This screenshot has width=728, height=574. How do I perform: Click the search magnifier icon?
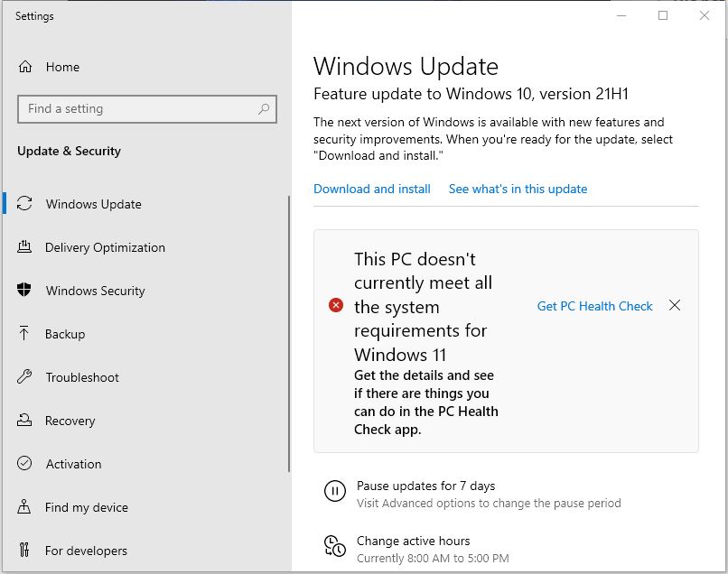264,109
